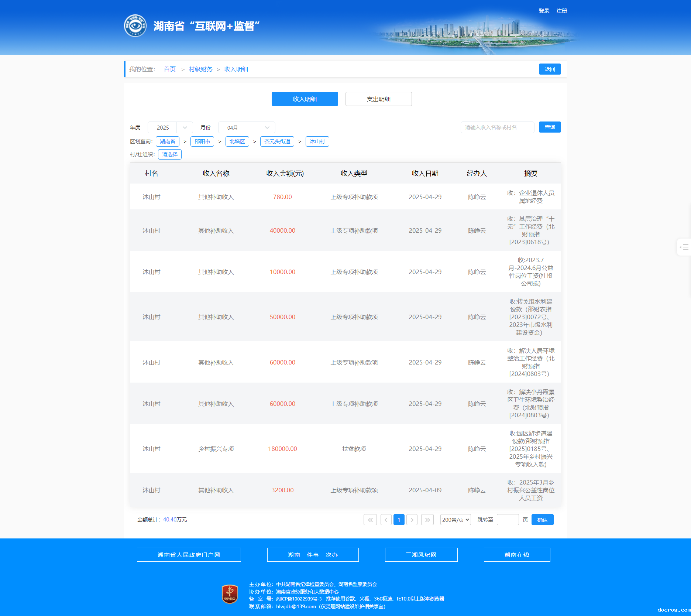Focus the income name search field

497,127
